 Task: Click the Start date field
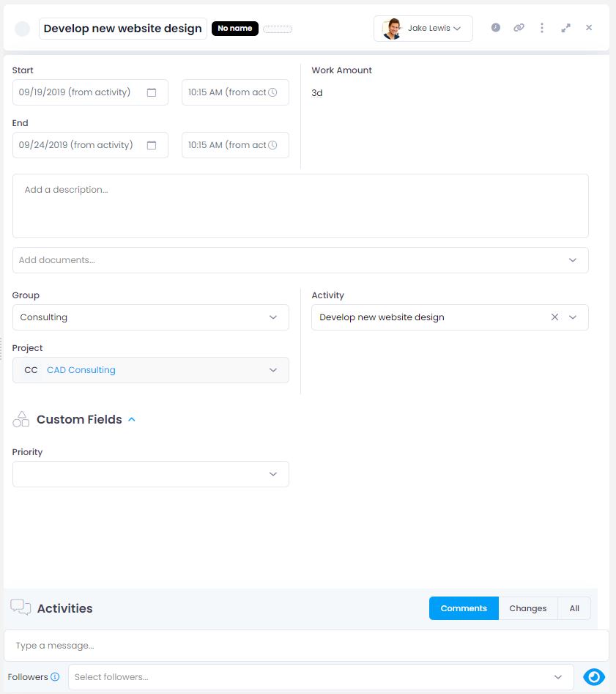point(90,92)
